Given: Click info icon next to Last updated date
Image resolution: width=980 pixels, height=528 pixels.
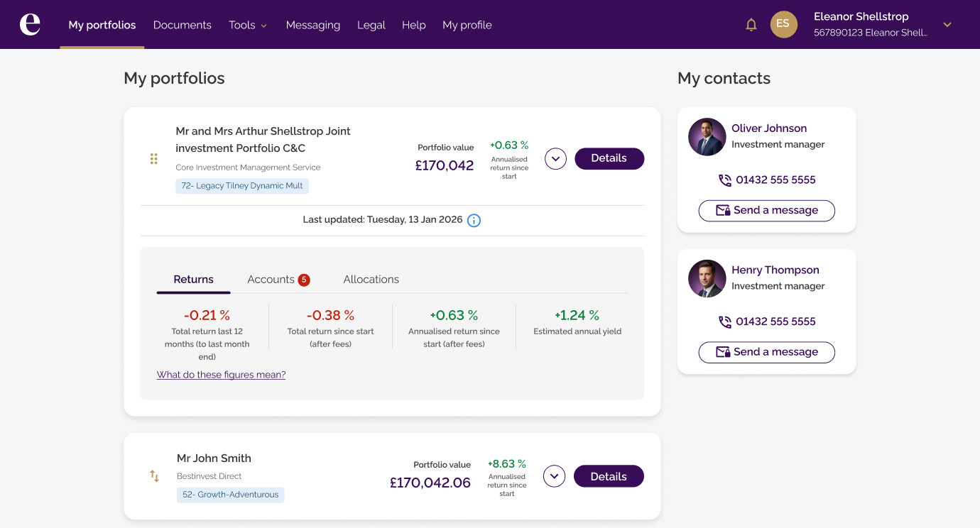Looking at the screenshot, I should pyautogui.click(x=474, y=221).
